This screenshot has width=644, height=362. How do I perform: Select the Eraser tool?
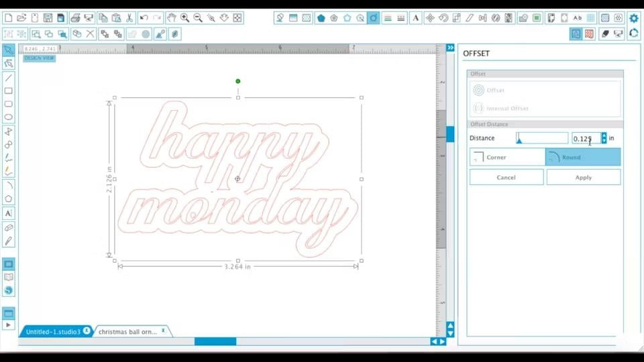tap(8, 227)
